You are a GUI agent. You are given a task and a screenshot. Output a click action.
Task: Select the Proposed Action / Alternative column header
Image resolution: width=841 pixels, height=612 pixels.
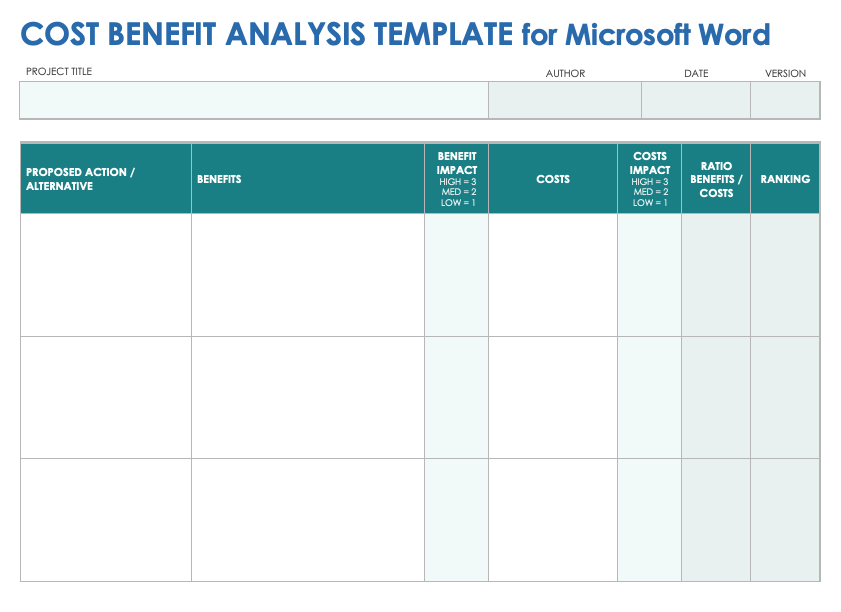(106, 179)
